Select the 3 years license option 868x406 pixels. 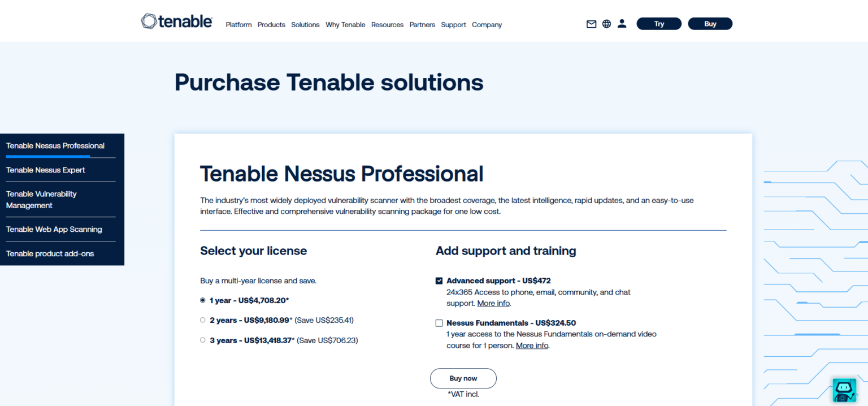(x=202, y=340)
